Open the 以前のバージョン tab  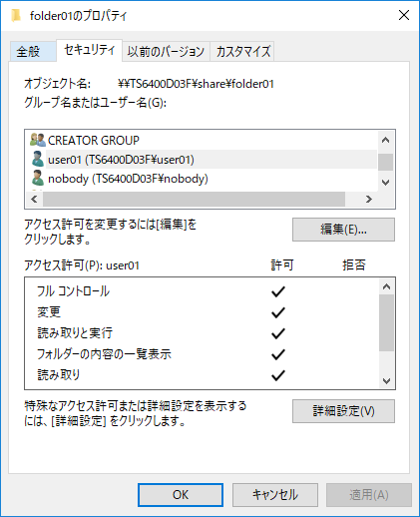(x=166, y=51)
